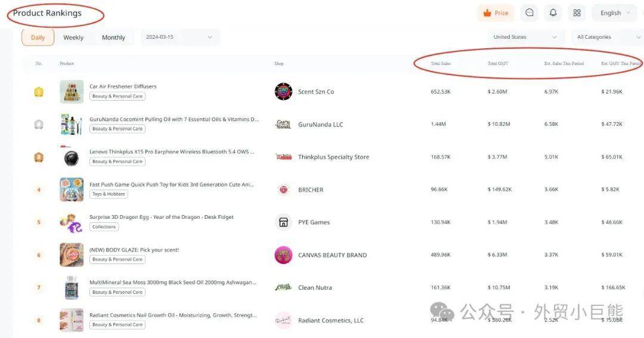Switch to the Monthly tab
The image size is (644, 338).
click(113, 38)
